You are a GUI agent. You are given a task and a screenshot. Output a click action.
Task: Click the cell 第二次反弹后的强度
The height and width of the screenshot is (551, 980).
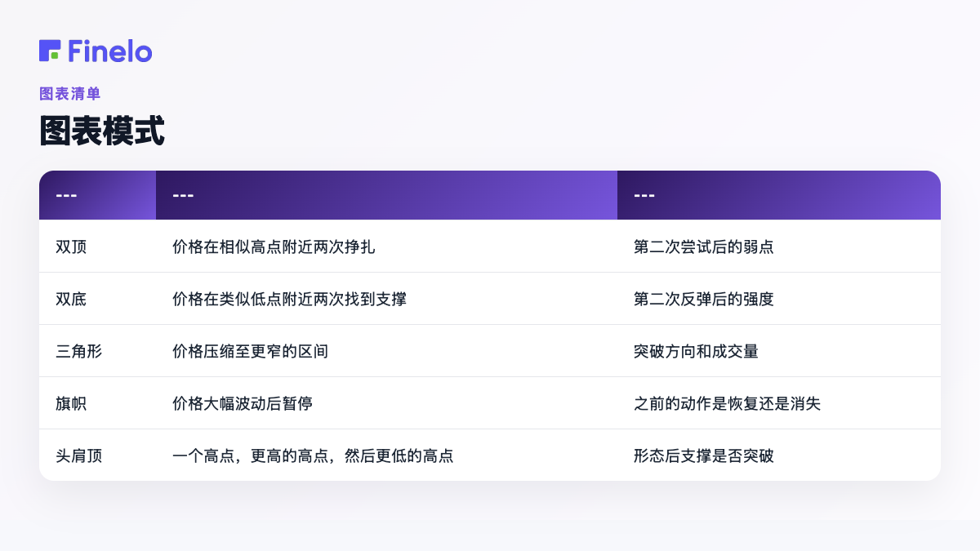pyautogui.click(x=703, y=299)
